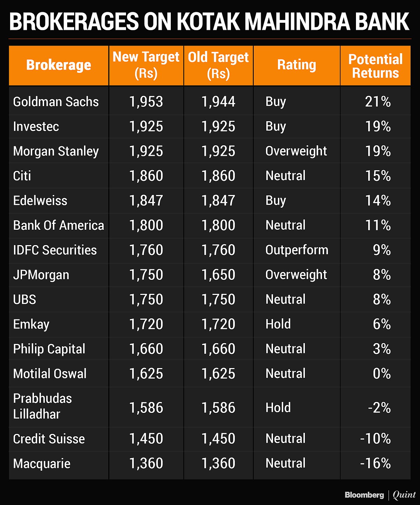The width and height of the screenshot is (420, 505).
Task: Click the Old Target (Rs) header
Action: click(x=218, y=65)
